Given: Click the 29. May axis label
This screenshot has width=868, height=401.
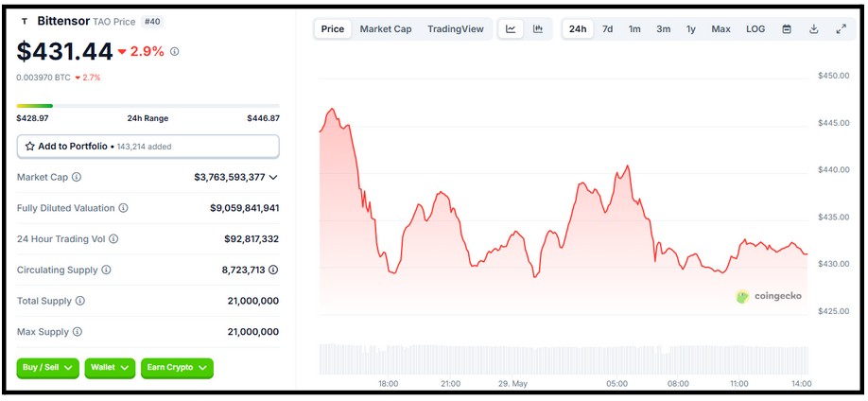Looking at the screenshot, I should pos(512,384).
